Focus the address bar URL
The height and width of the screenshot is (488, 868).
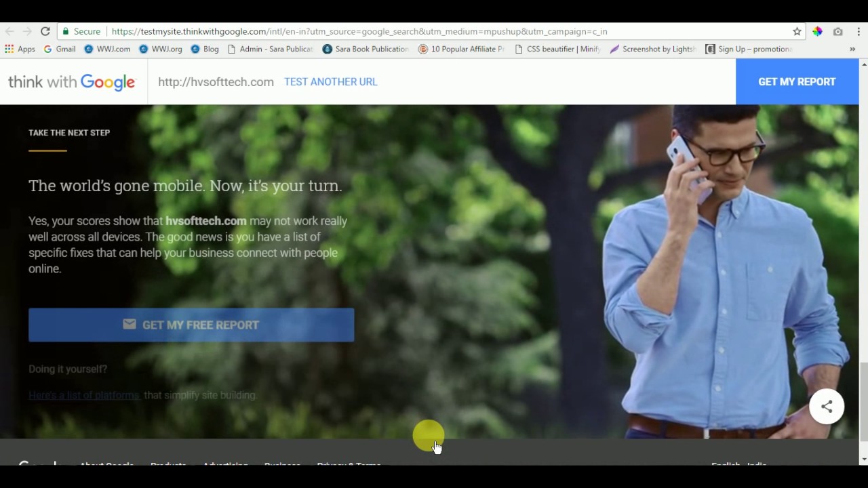click(x=359, y=31)
